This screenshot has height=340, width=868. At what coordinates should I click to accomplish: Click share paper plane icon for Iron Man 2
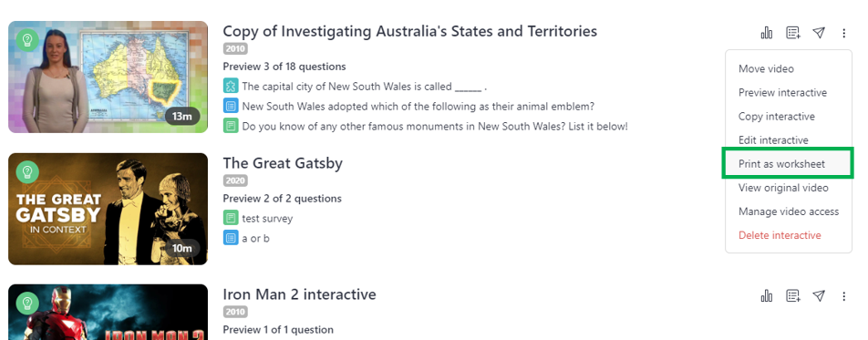820,296
